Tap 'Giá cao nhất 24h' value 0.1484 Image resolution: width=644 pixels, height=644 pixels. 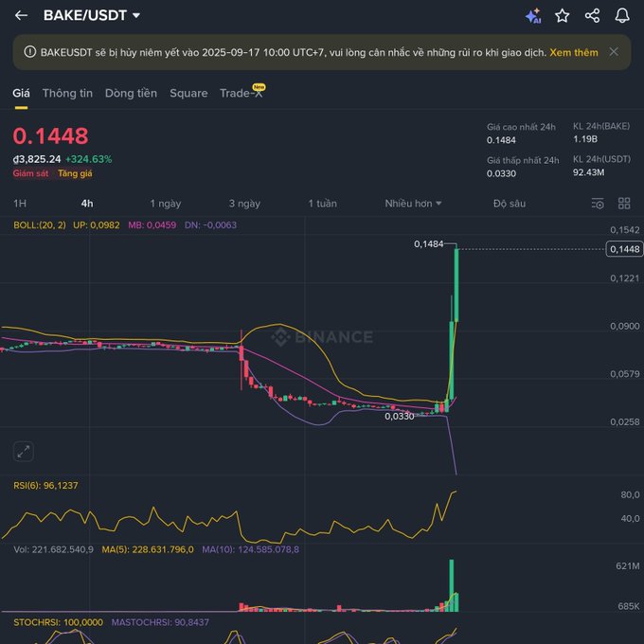click(x=501, y=140)
